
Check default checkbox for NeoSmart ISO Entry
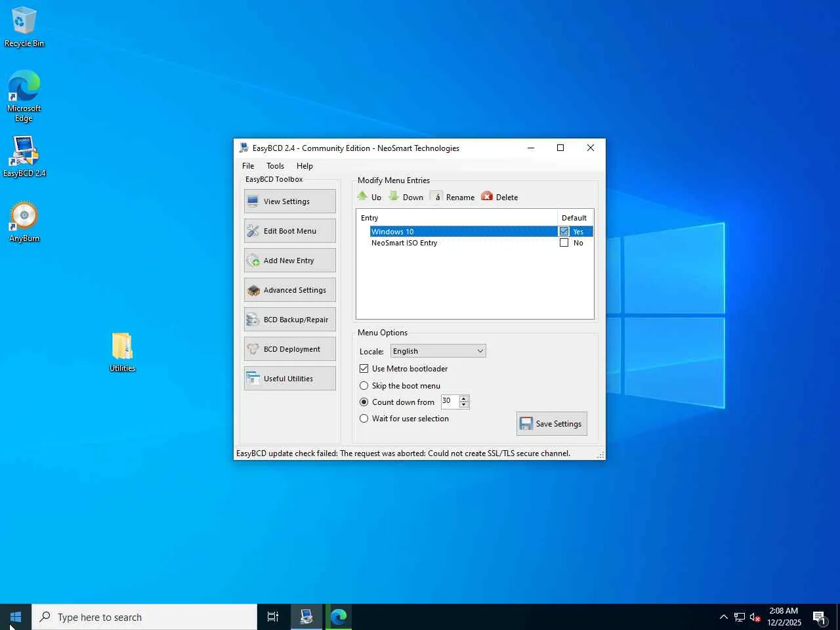564,243
